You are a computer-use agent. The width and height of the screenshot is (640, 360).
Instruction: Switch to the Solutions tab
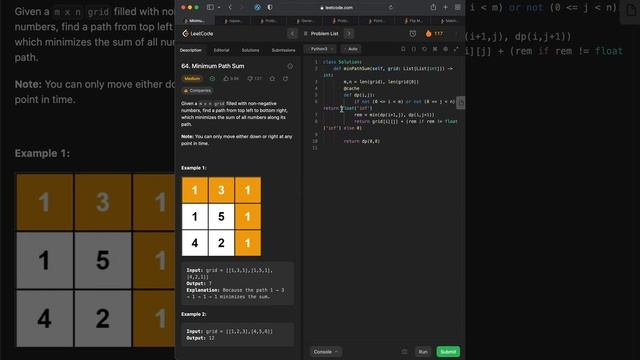tap(250, 50)
